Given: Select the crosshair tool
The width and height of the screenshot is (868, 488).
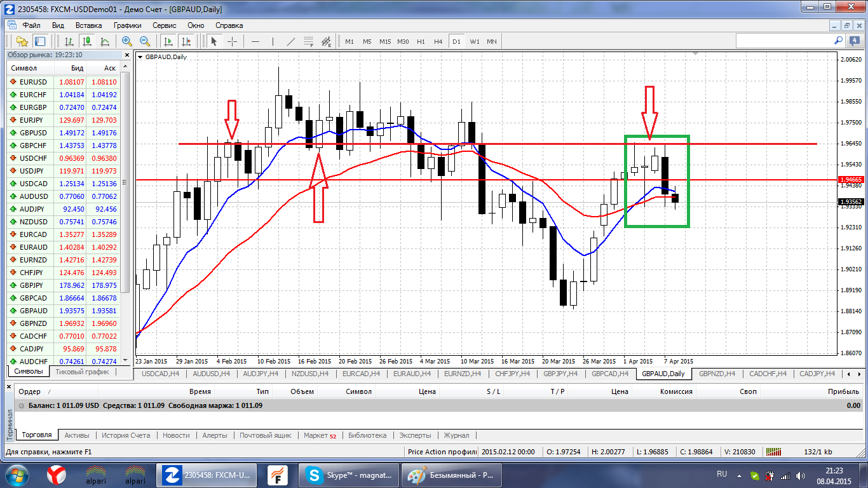Looking at the screenshot, I should tap(232, 41).
